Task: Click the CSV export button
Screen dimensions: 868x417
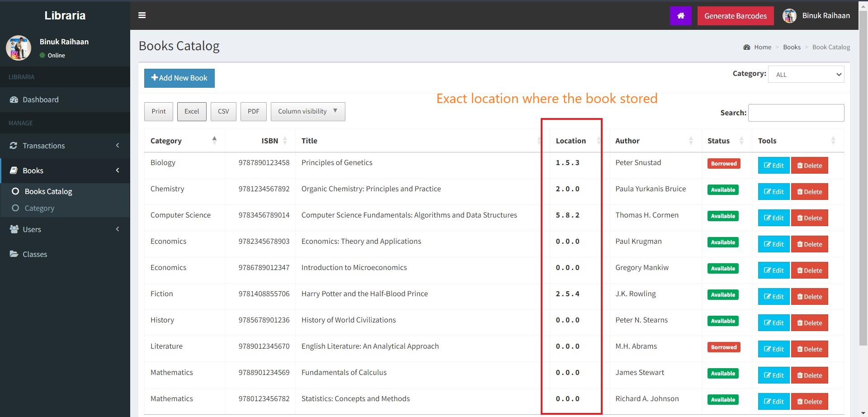Action: pyautogui.click(x=223, y=112)
